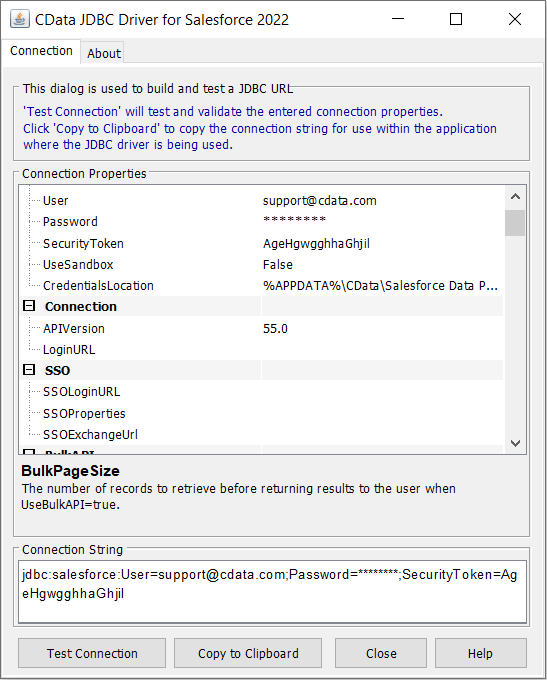Select the SSOLoginURL property row
Screen dimensions: 547x680
click(262, 392)
